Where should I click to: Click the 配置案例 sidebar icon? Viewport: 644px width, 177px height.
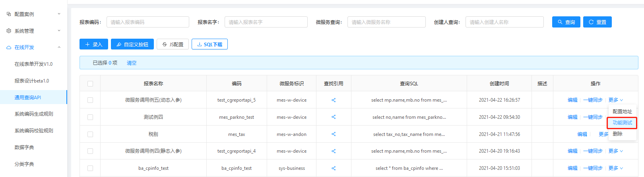pyautogui.click(x=9, y=14)
